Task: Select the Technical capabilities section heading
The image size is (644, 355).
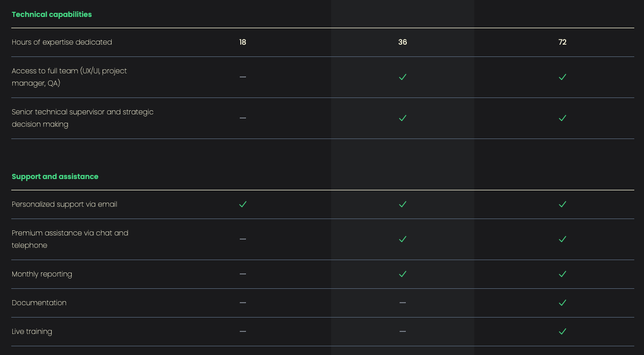Action: [52, 14]
